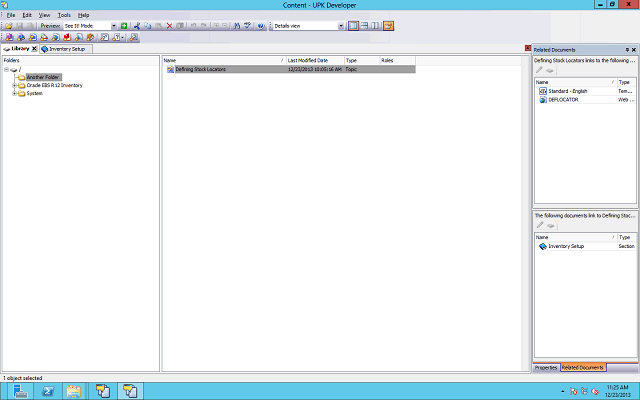Click the sixth red icon in second toolbar row
Viewport: 640px width, 400px height.
coord(67,38)
